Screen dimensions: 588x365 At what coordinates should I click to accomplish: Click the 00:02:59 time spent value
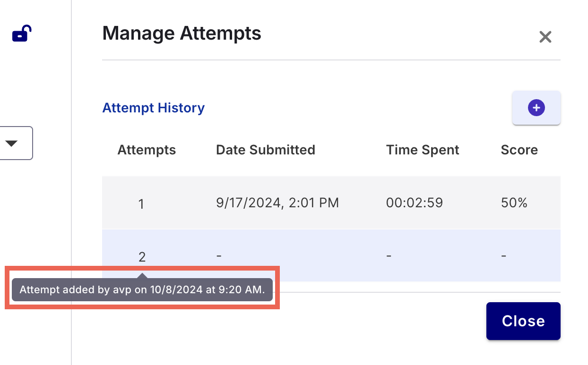415,203
